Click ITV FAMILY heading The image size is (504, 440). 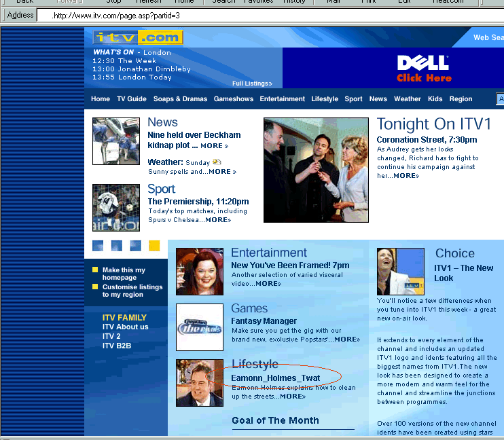point(124,318)
